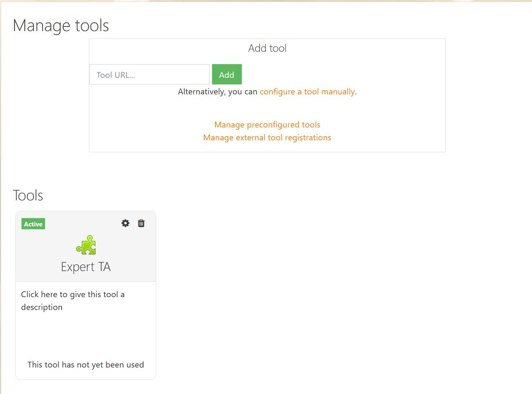Screen dimensions: 532x394
Task: Open Manage external tool registrations link
Action: (x=267, y=137)
